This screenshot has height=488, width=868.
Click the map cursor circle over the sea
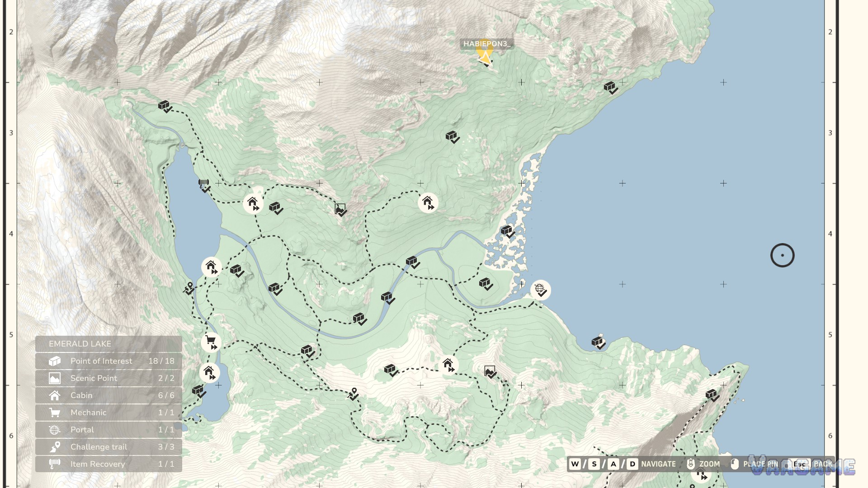tap(782, 255)
